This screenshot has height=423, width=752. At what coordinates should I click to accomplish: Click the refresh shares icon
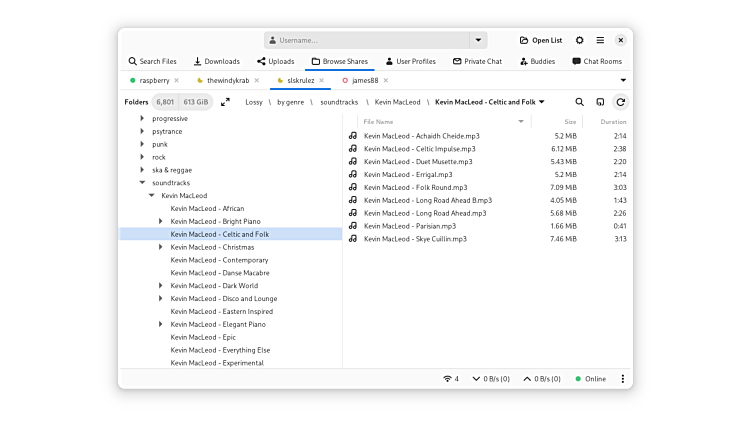coord(620,102)
